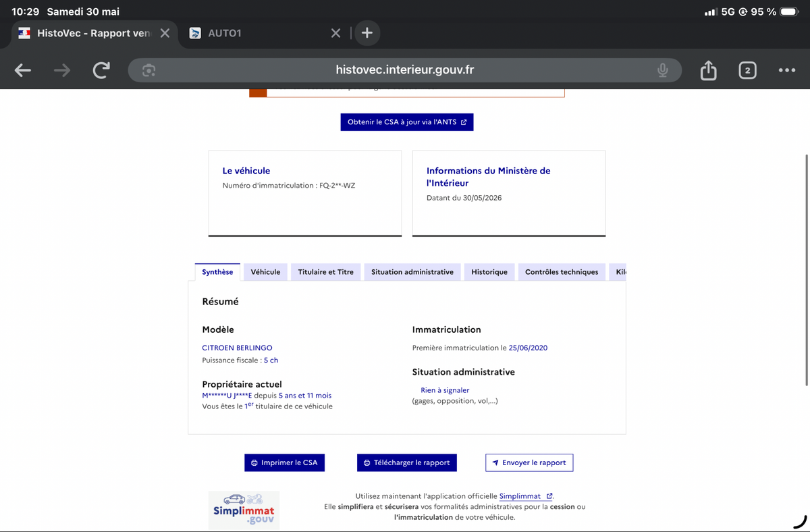Select Datant du 30/05/2026 text

(464, 198)
